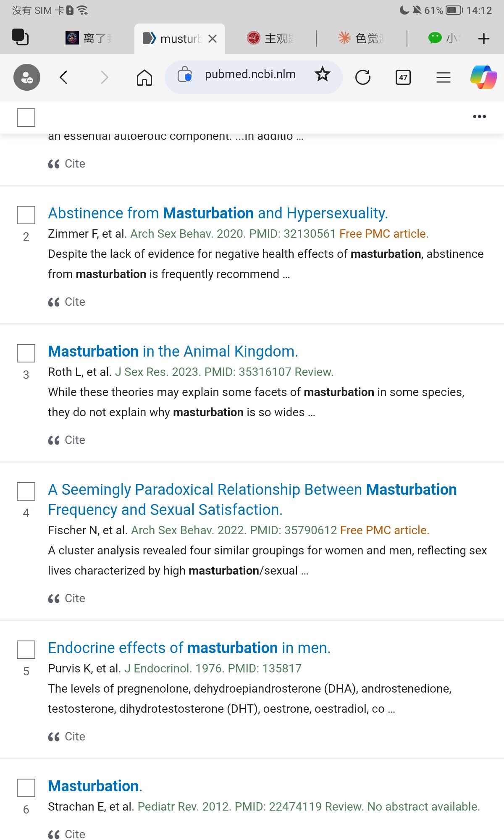This screenshot has height=840, width=504.
Task: Open 'Endocrine effects of masturbation in men' article
Action: coord(189,648)
